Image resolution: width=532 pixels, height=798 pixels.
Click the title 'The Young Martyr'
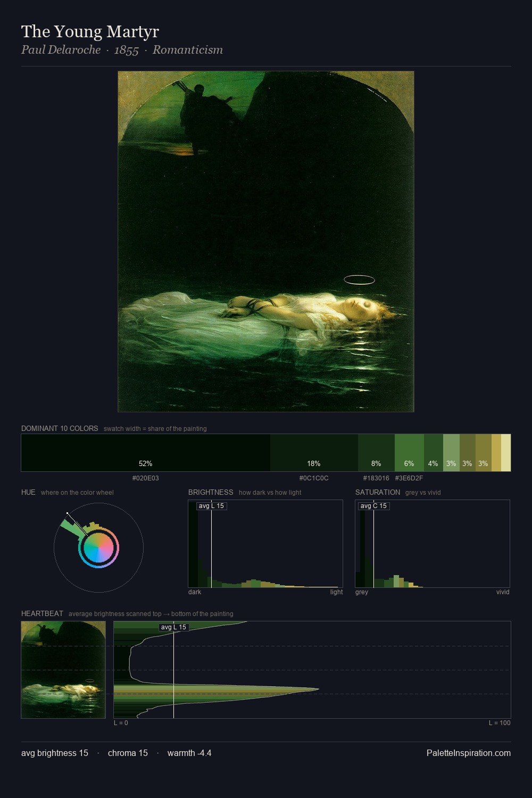pyautogui.click(x=90, y=31)
